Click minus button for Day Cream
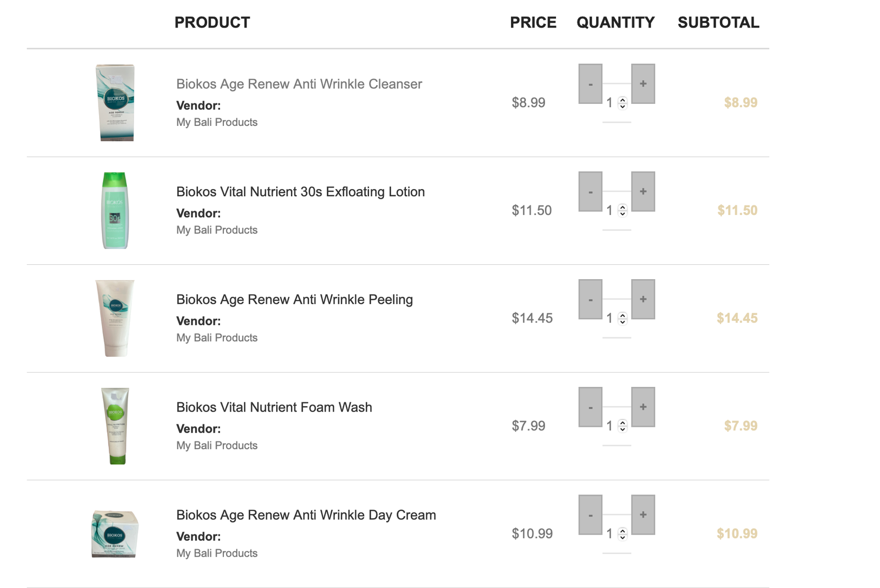The width and height of the screenshot is (880, 588). tap(590, 514)
